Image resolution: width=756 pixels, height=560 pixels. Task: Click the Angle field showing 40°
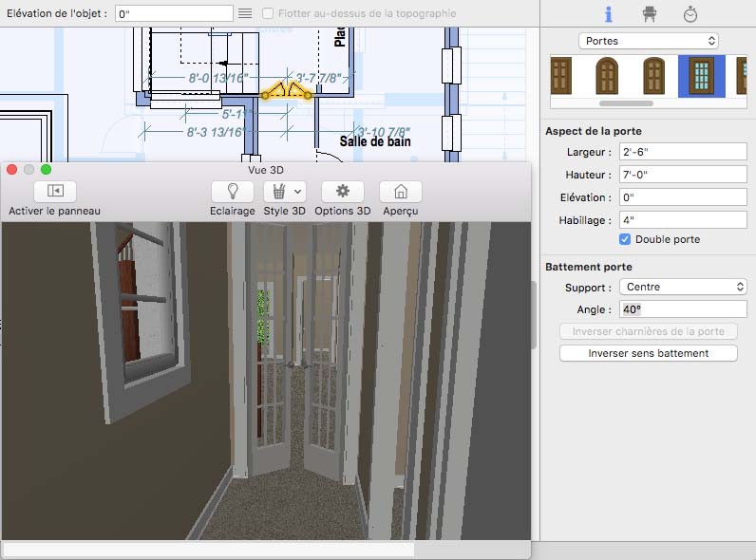click(682, 309)
